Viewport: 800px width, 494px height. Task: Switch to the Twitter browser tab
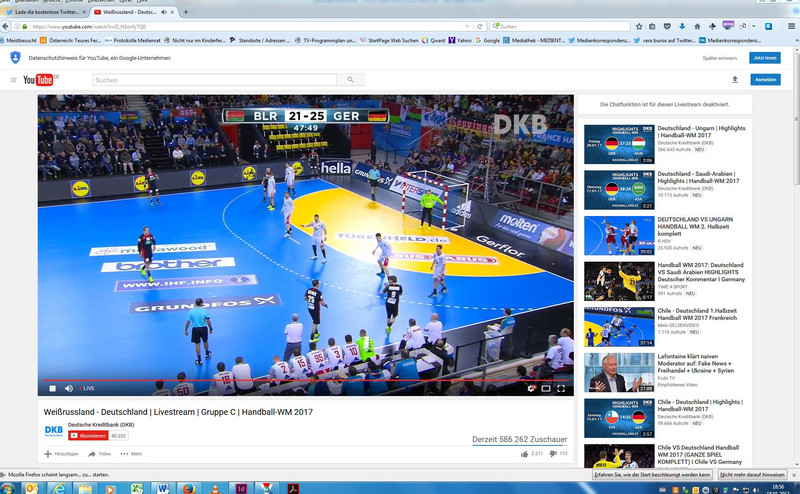coord(46,12)
